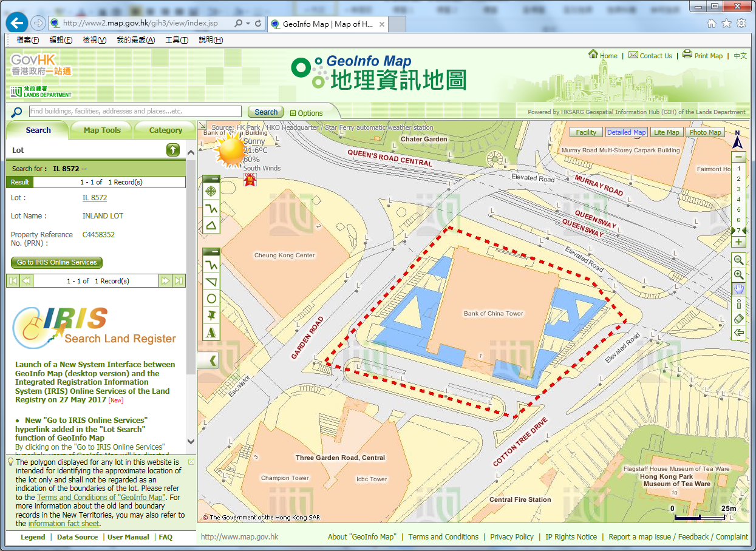
Task: Switch to the Map Tools tab
Action: pyautogui.click(x=101, y=130)
